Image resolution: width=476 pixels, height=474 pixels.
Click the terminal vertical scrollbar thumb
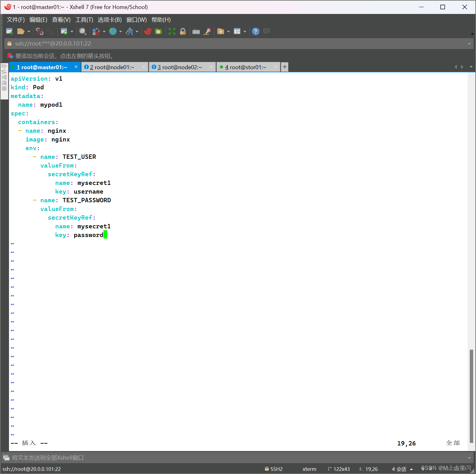pos(471,396)
